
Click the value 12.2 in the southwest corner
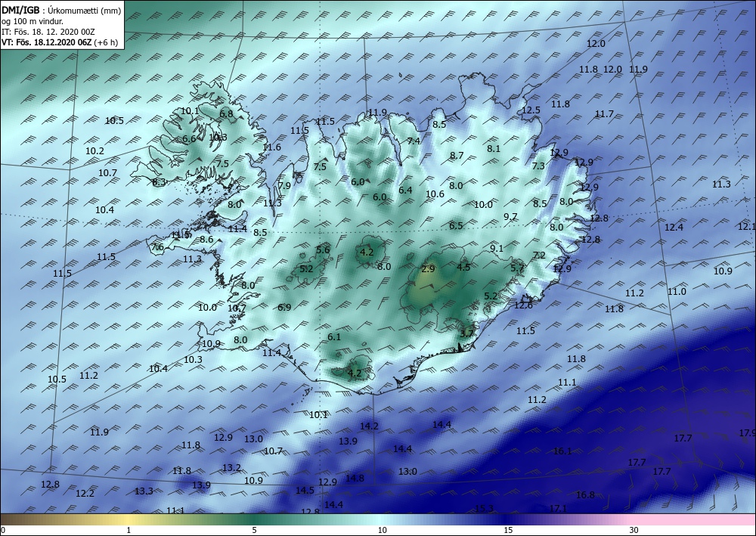85,493
